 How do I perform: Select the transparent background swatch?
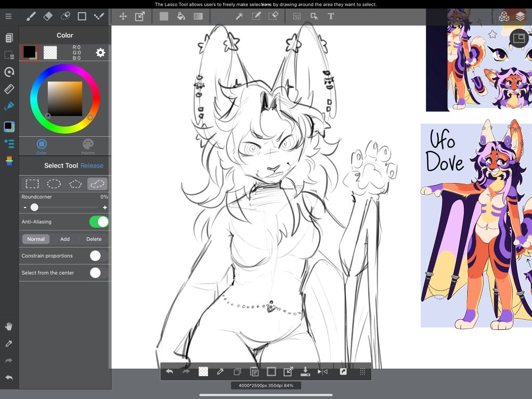(50, 53)
